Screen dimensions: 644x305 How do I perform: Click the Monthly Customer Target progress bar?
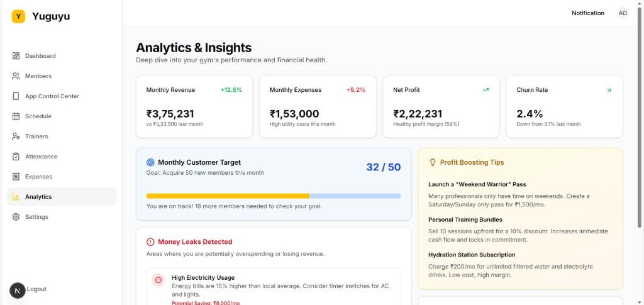coord(273,196)
